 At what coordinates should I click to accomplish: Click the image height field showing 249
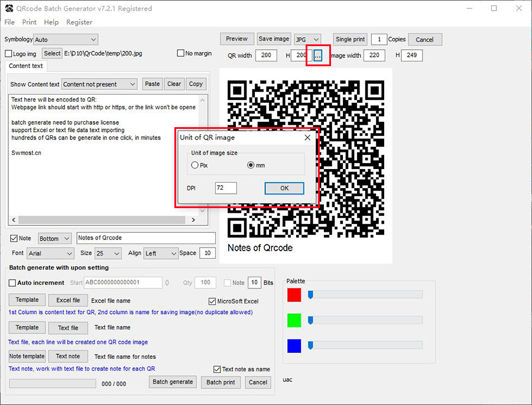coord(412,55)
